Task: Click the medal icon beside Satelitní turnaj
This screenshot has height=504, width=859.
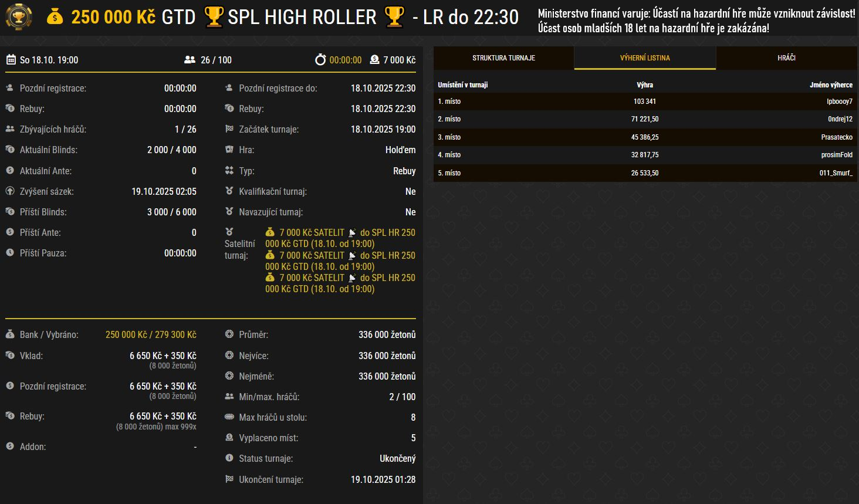Action: [x=229, y=232]
